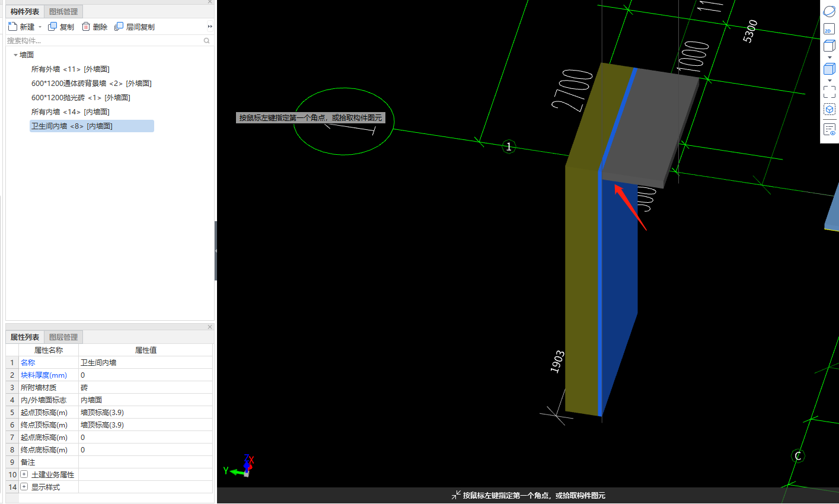Viewport: 839px width, 504px height.
Task: Open the dropdown arrow beside 新建
Action: pos(40,27)
